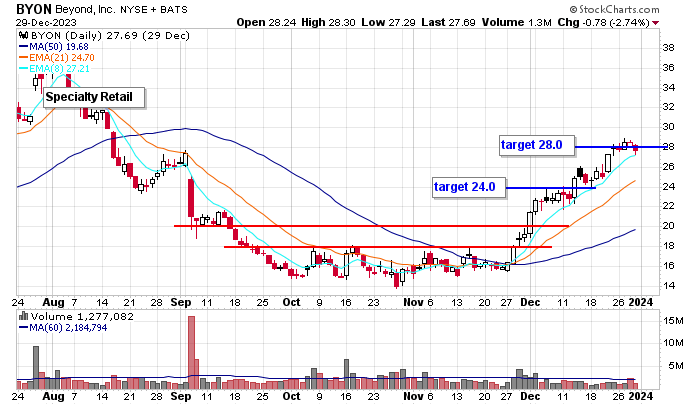Click the BYON (Daily) 27.69 legend text

click(x=110, y=35)
